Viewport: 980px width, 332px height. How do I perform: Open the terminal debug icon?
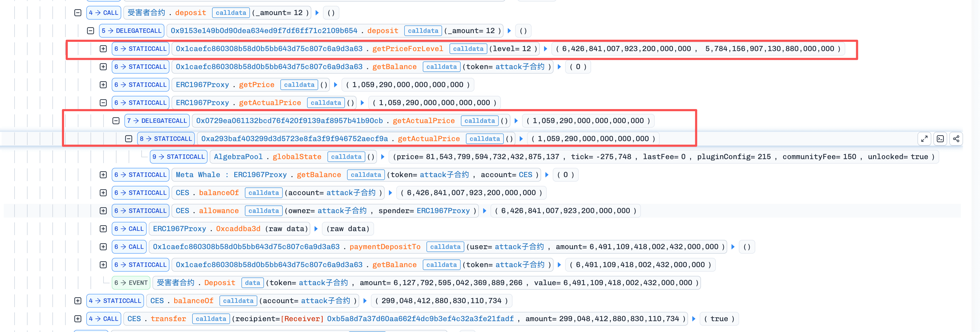pyautogui.click(x=940, y=139)
